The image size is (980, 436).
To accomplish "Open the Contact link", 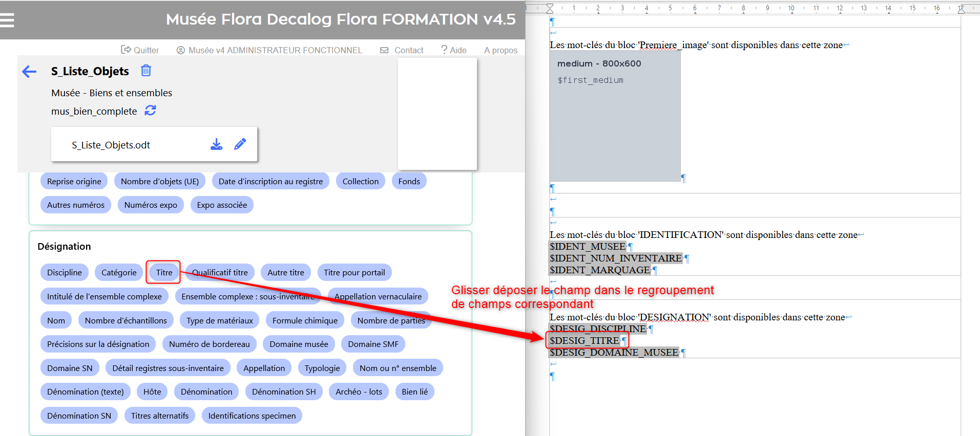I will pyautogui.click(x=402, y=50).
